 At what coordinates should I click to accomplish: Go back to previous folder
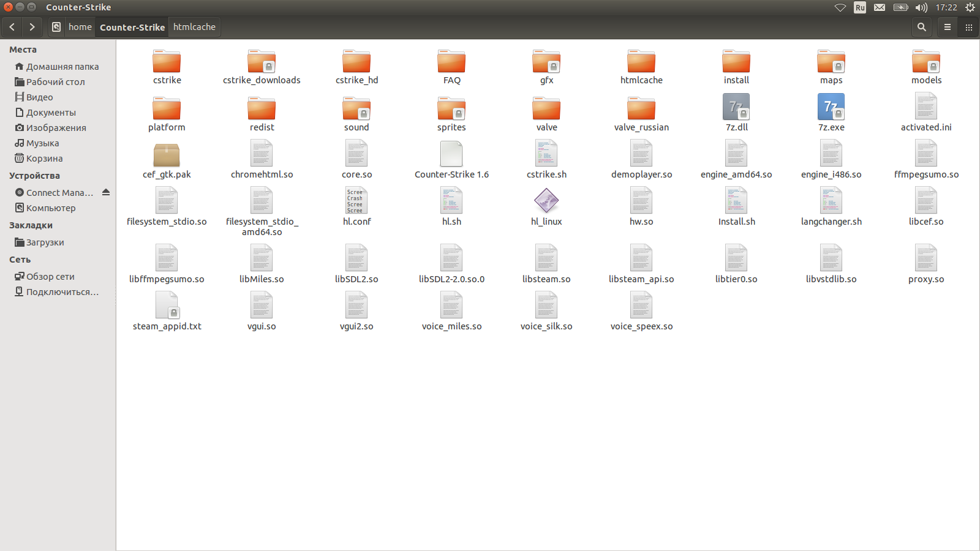point(12,27)
